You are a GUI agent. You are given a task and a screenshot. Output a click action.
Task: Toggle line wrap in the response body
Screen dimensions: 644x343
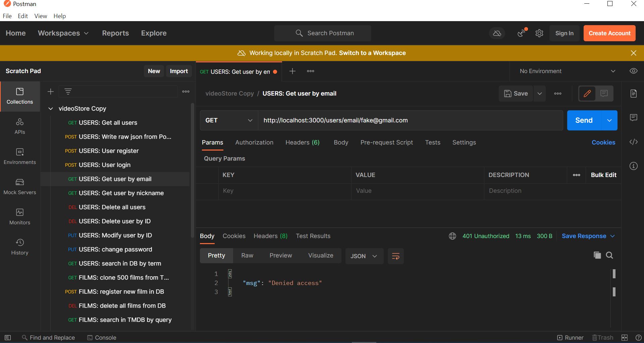point(396,256)
